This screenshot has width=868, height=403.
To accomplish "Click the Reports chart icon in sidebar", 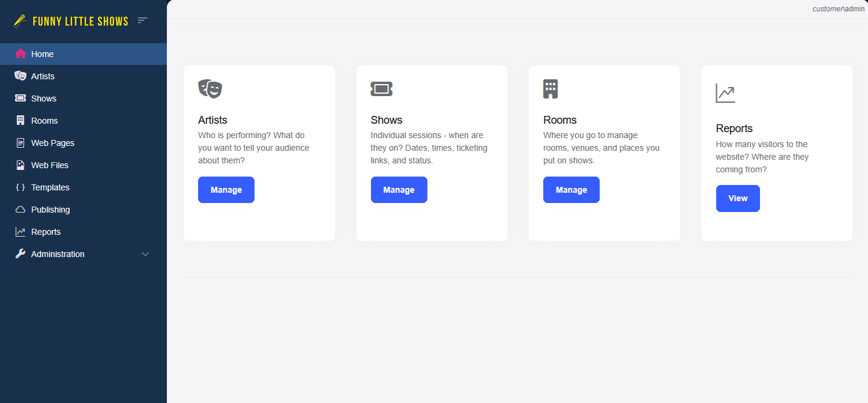I will 20,232.
